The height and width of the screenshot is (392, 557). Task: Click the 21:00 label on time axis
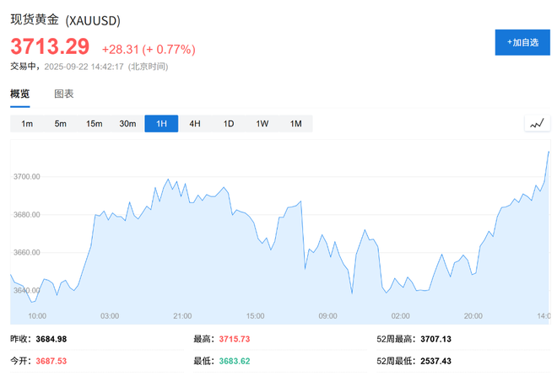pos(182,316)
